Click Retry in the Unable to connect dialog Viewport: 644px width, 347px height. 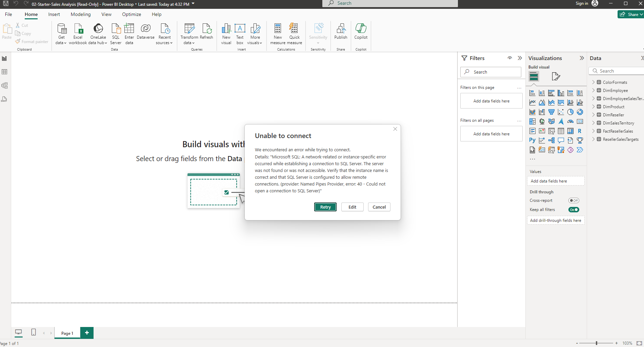coord(325,207)
